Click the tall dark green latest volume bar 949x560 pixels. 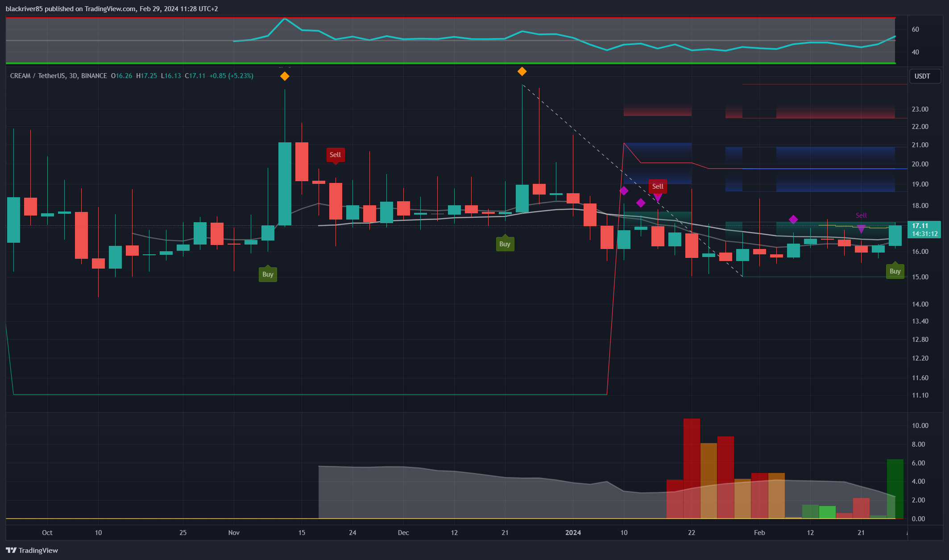pyautogui.click(x=895, y=489)
